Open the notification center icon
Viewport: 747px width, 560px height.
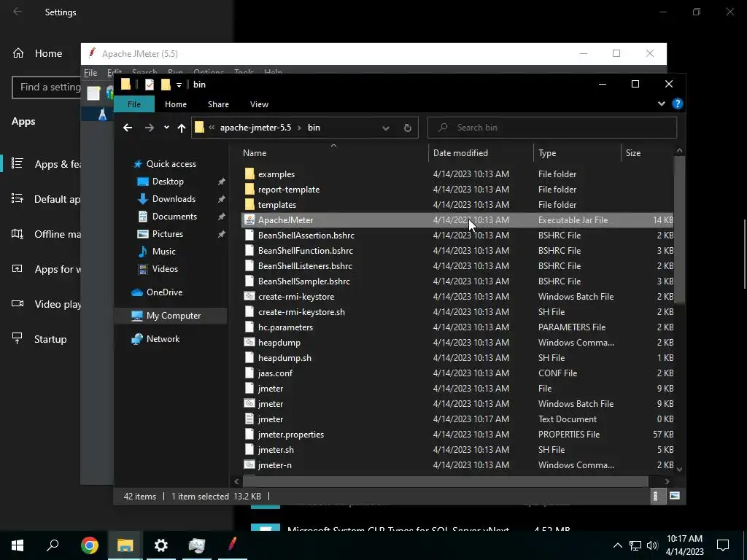(723, 545)
